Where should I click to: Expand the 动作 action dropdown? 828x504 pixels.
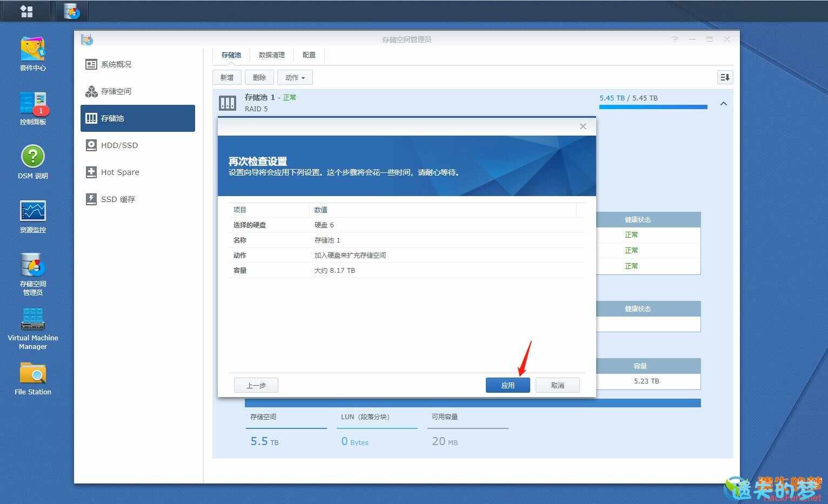pos(295,77)
